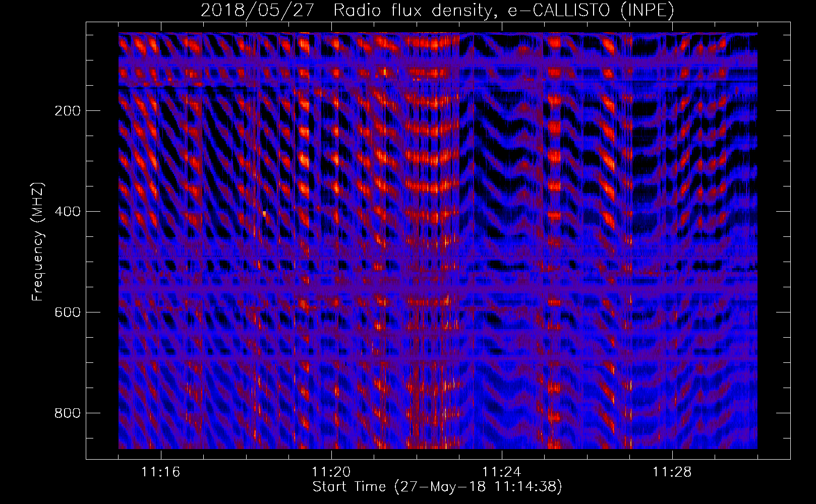Click the 11:24 time tick label
The height and width of the screenshot is (504, 816).
[x=502, y=472]
